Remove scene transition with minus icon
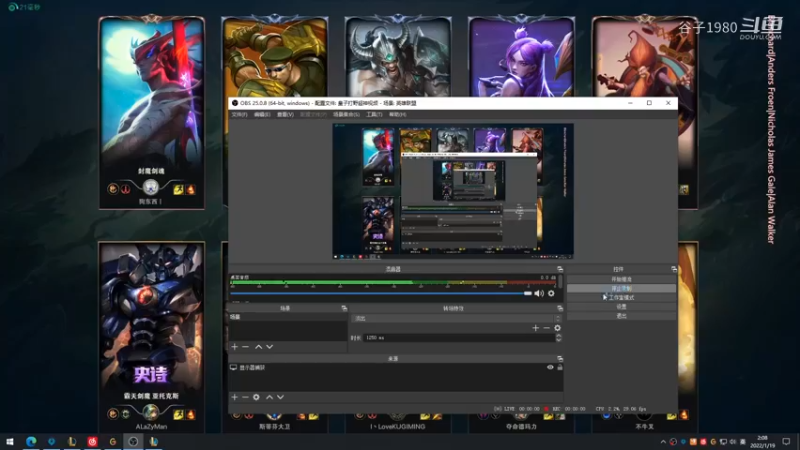This screenshot has width=800, height=450. pyautogui.click(x=546, y=328)
